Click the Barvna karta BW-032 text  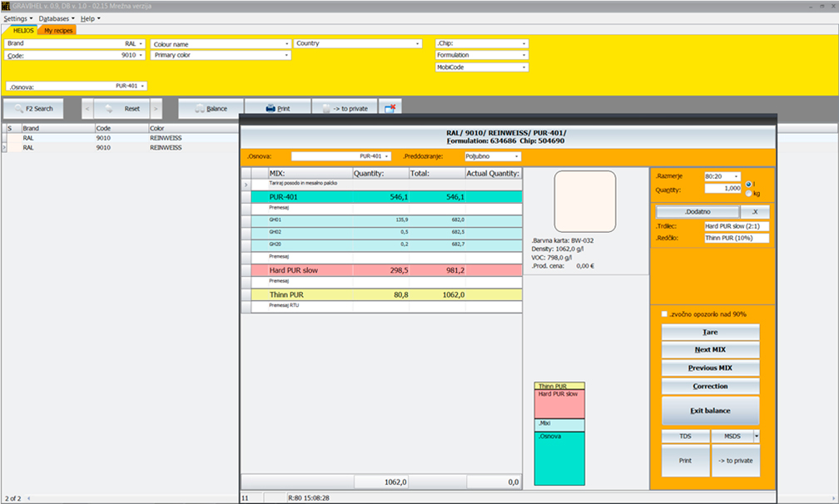point(563,240)
